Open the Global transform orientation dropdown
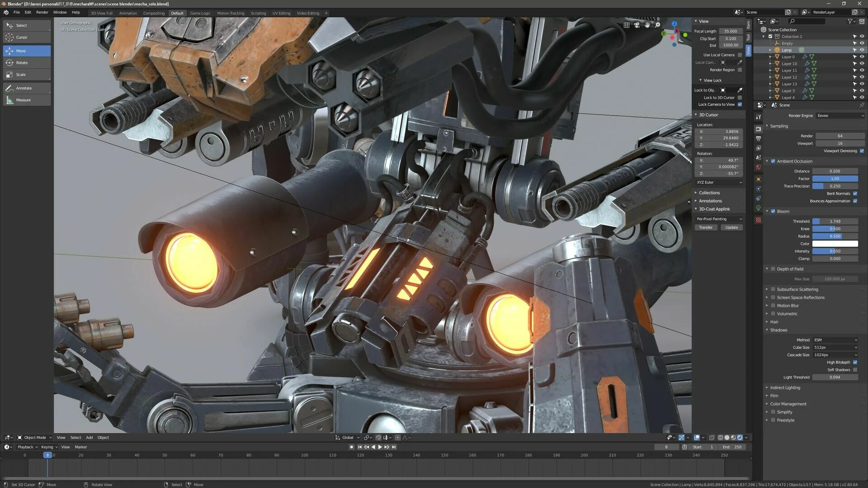868x488 pixels. click(347, 437)
